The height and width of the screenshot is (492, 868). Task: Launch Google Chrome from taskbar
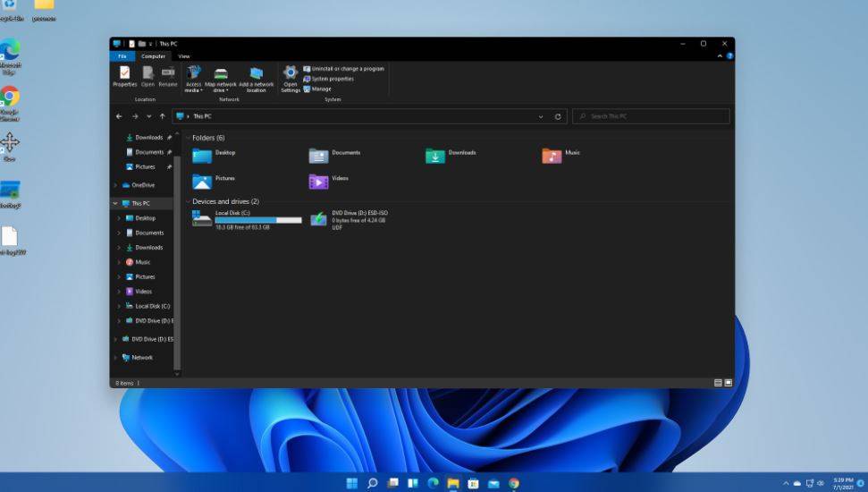coord(514,483)
